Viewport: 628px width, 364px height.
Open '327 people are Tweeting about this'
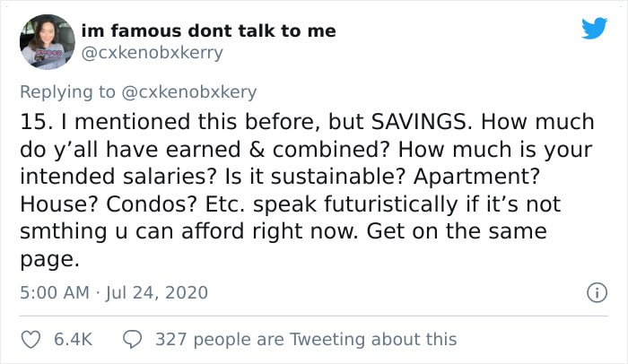(x=306, y=340)
